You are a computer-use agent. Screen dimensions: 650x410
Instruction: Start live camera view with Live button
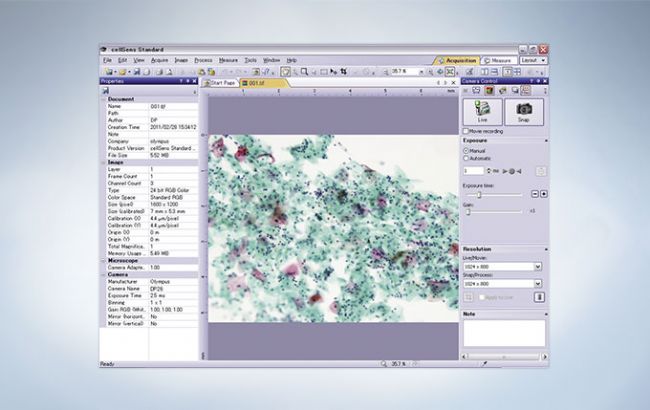(482, 110)
